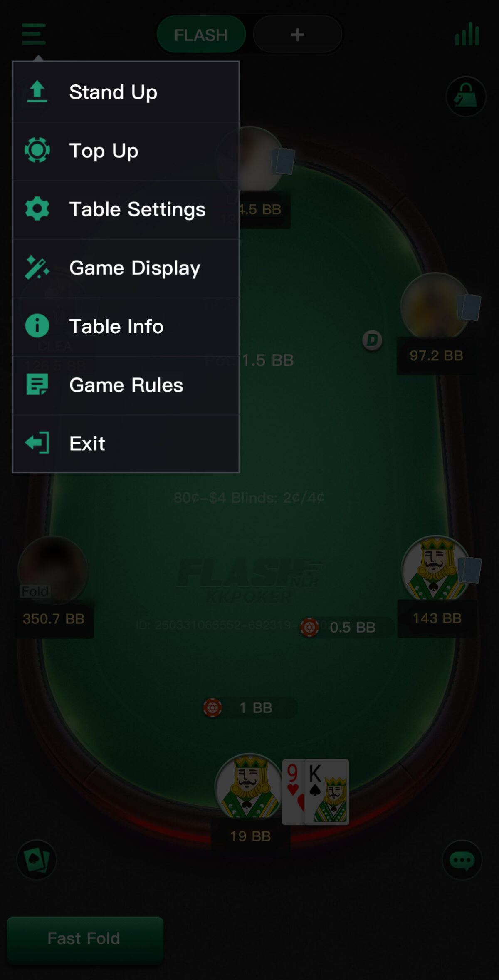
Task: Close the hamburger menu icon
Action: [x=34, y=34]
